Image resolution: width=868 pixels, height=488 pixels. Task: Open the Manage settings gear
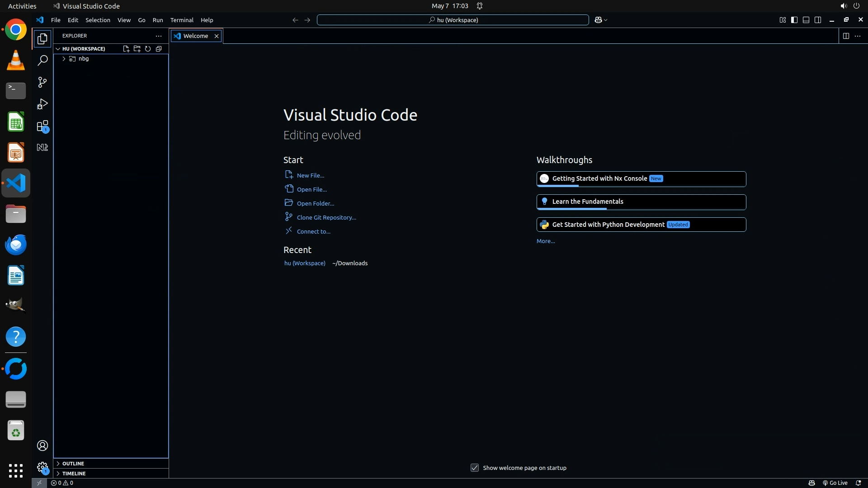(42, 467)
